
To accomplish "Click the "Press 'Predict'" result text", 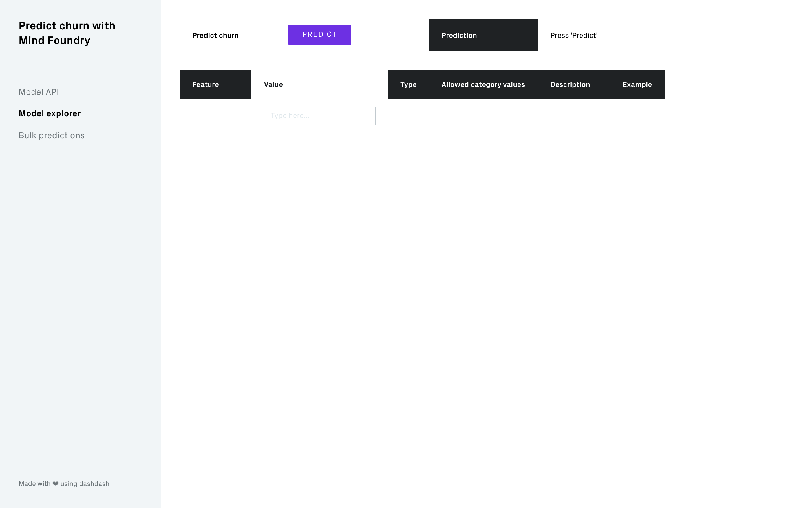I will 574,35.
